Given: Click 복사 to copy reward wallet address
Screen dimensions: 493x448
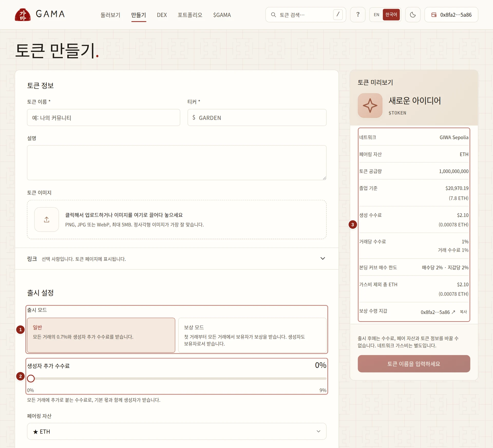Looking at the screenshot, I should click(463, 312).
